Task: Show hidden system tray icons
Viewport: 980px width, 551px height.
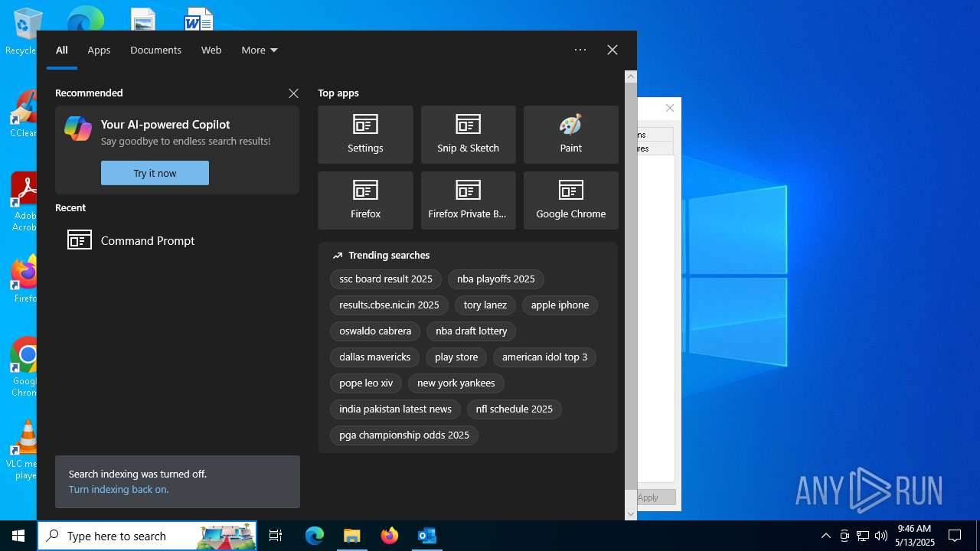Action: [x=825, y=536]
